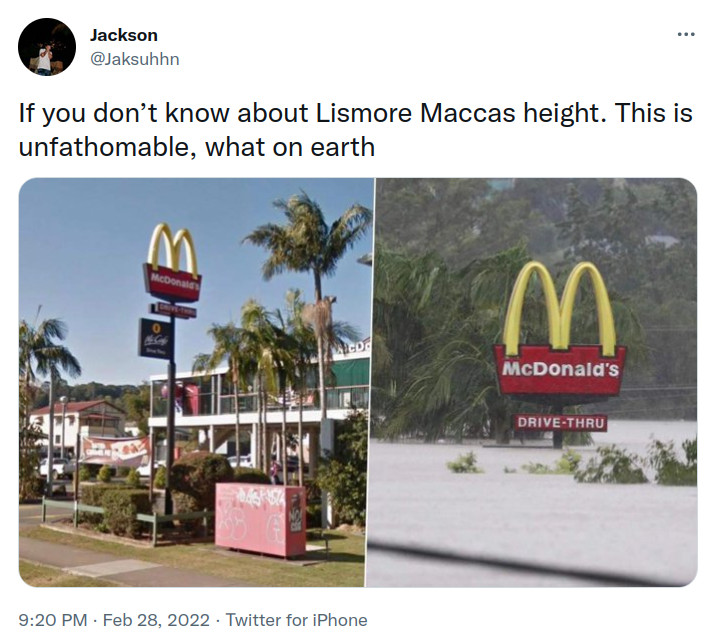Image resolution: width=713 pixels, height=637 pixels.
Task: Select the floodwater area in the right photo
Action: point(532,514)
